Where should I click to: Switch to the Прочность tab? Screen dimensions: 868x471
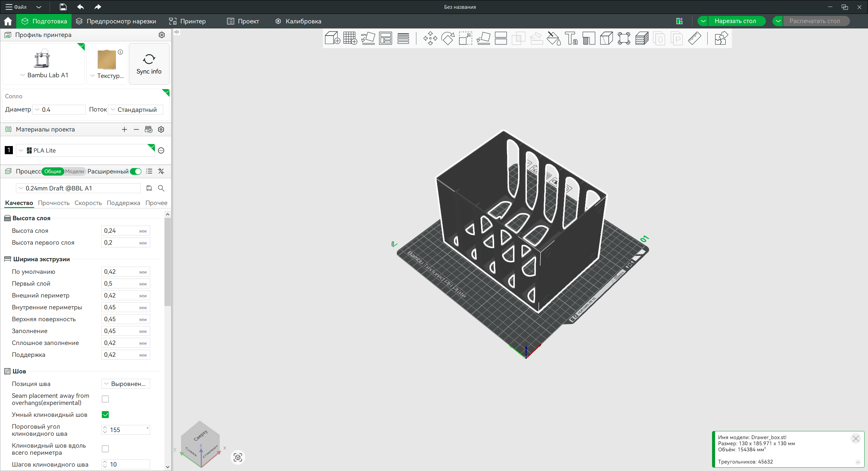tap(54, 203)
